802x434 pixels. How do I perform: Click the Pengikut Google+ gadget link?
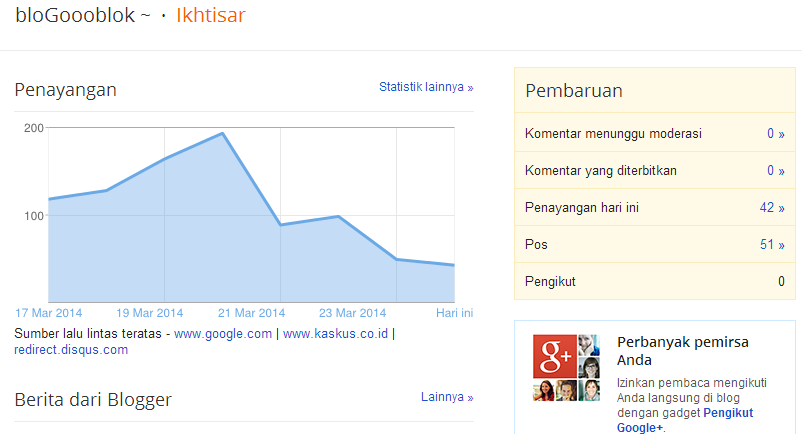(685, 420)
